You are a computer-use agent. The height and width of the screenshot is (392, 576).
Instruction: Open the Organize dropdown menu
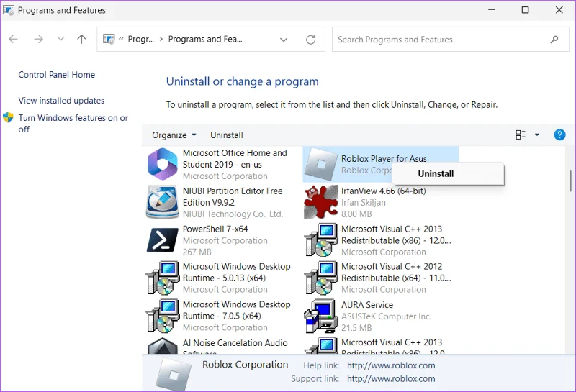click(174, 135)
